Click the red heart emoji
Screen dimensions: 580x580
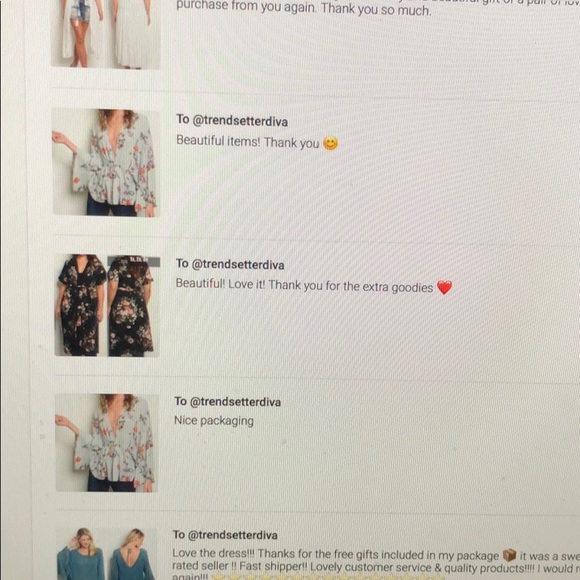(444, 287)
